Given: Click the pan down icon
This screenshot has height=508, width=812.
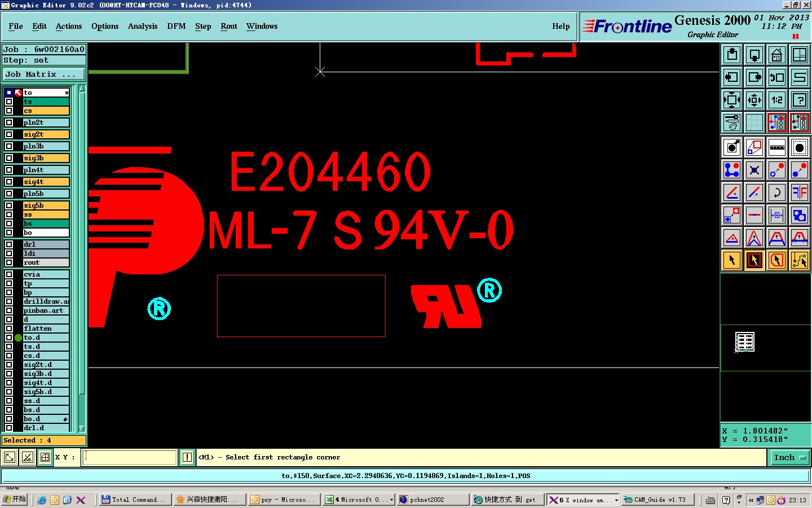Looking at the screenshot, I should click(x=754, y=55).
